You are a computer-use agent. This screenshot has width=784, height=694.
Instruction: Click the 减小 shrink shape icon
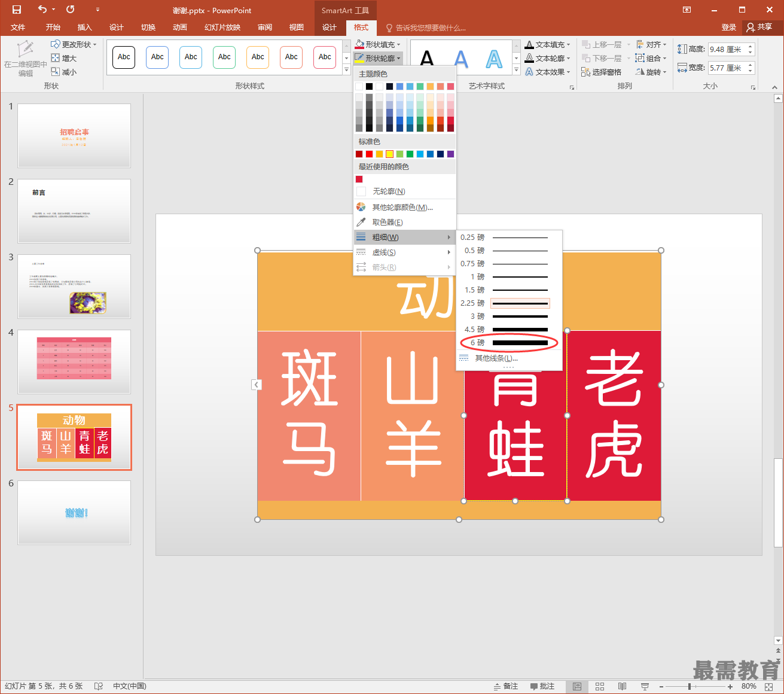56,72
